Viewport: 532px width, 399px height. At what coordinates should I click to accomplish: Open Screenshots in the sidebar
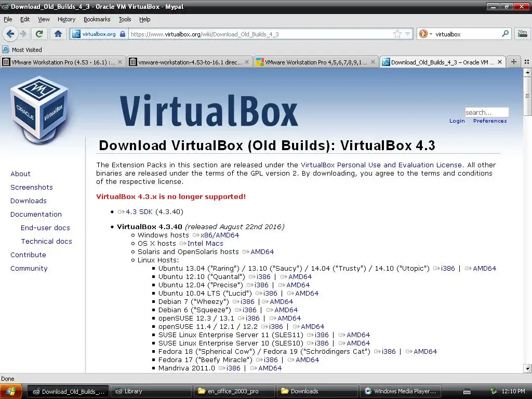click(32, 187)
